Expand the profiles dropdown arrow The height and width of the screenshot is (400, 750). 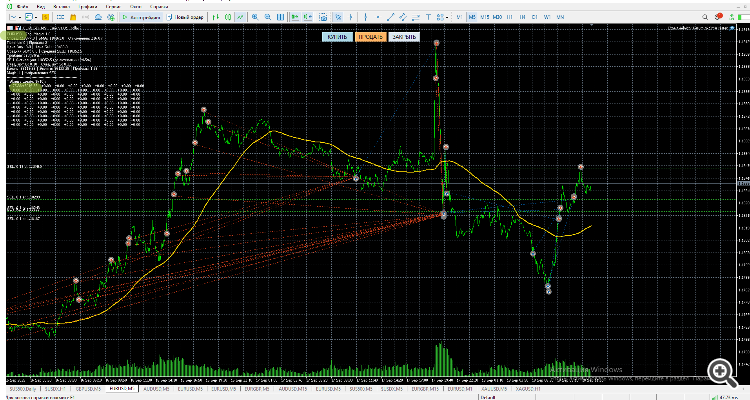[x=36, y=17]
